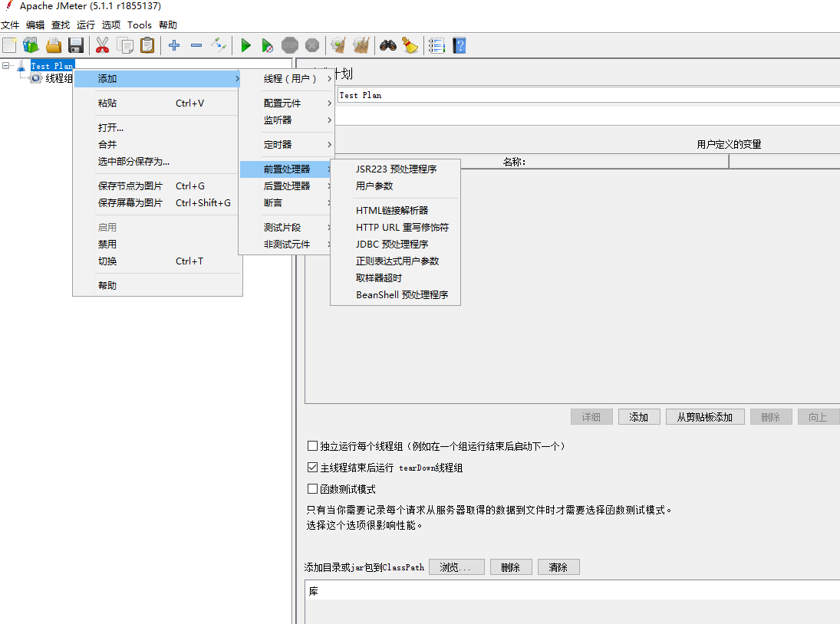Click the Reset search brush icon
The height and width of the screenshot is (624, 840).
(410, 45)
